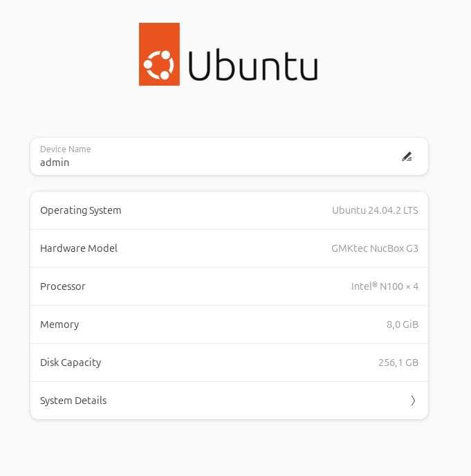Click the disk value 256,1 GB

click(398, 363)
